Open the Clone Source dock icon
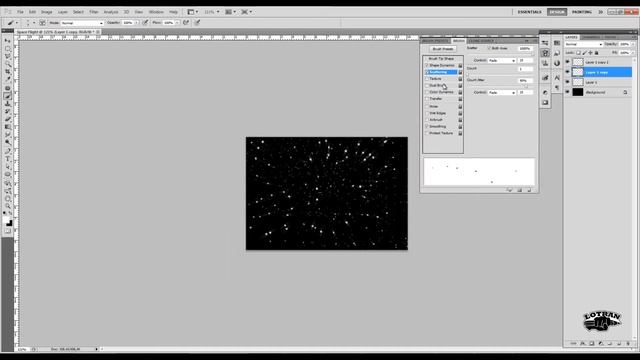This screenshot has width=640, height=360. point(545,63)
